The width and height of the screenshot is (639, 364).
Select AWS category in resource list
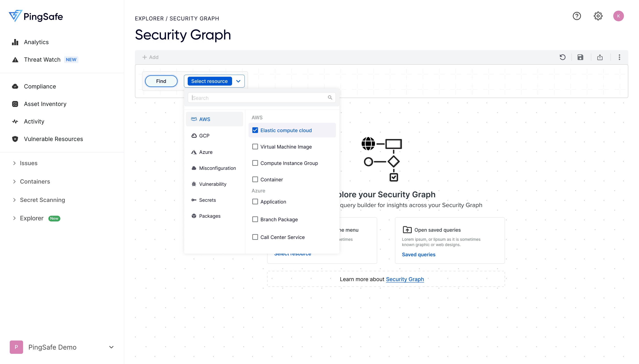[214, 119]
